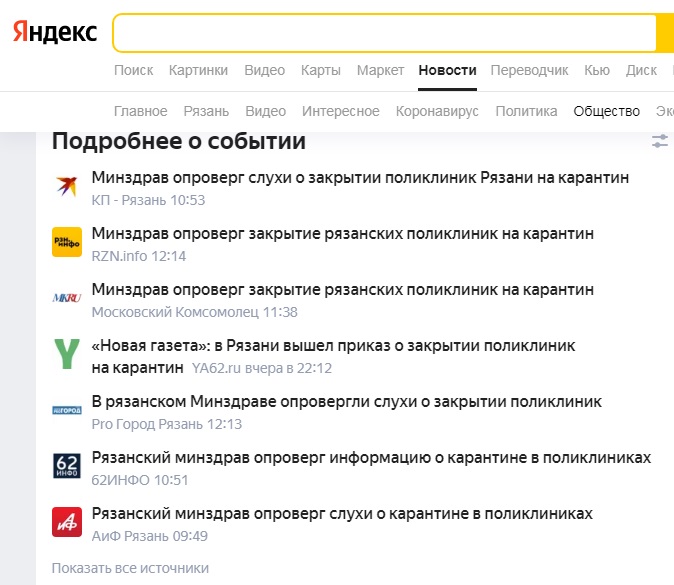Click the YA62.ru green Y icon
This screenshot has height=585, width=674.
[x=67, y=354]
